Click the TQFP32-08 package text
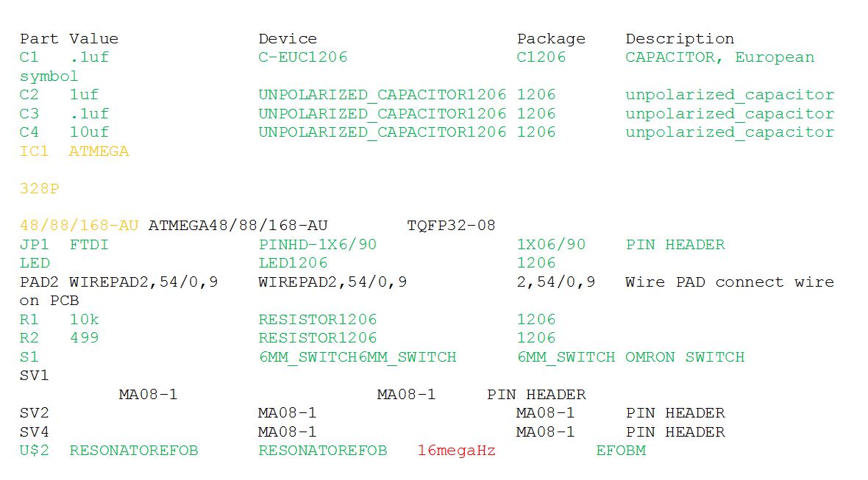868x480 pixels. [x=451, y=226]
